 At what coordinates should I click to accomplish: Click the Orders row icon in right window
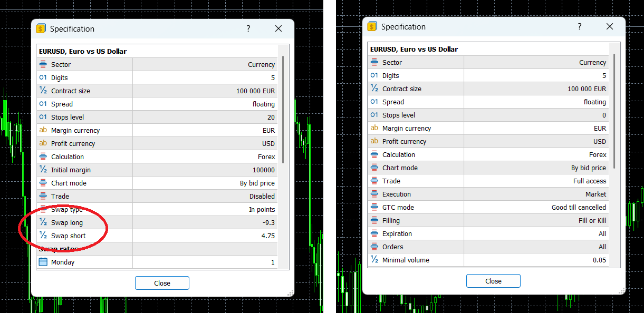click(x=374, y=247)
